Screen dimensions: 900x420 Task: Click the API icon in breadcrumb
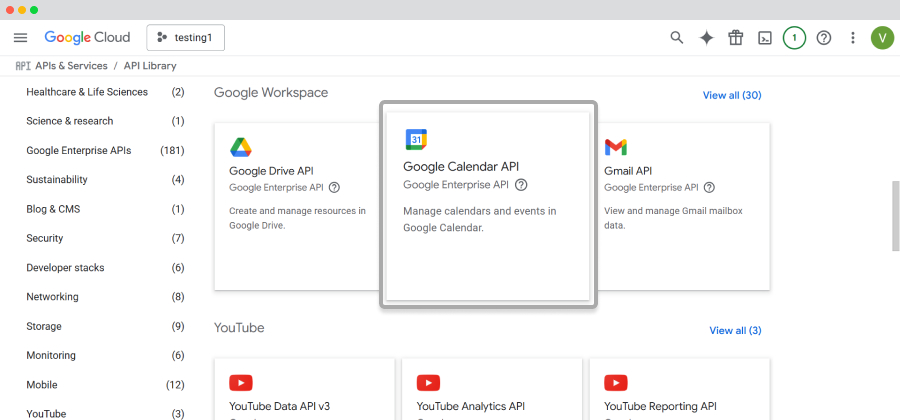pos(23,66)
